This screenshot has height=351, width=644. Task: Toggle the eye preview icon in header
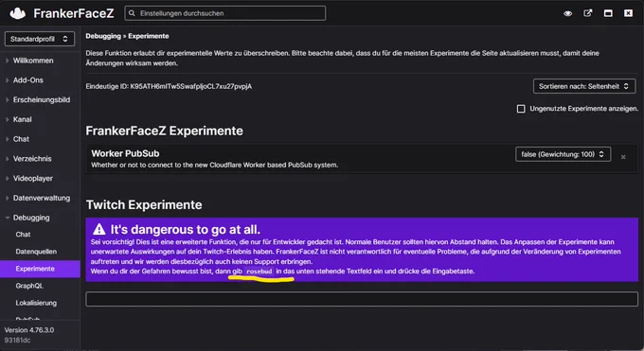tap(567, 13)
